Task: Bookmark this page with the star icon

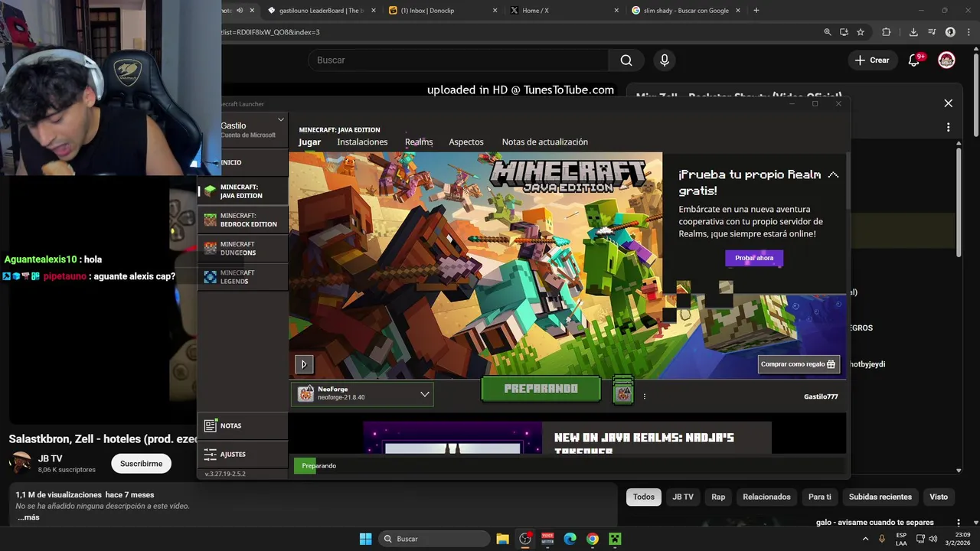Action: tap(861, 32)
